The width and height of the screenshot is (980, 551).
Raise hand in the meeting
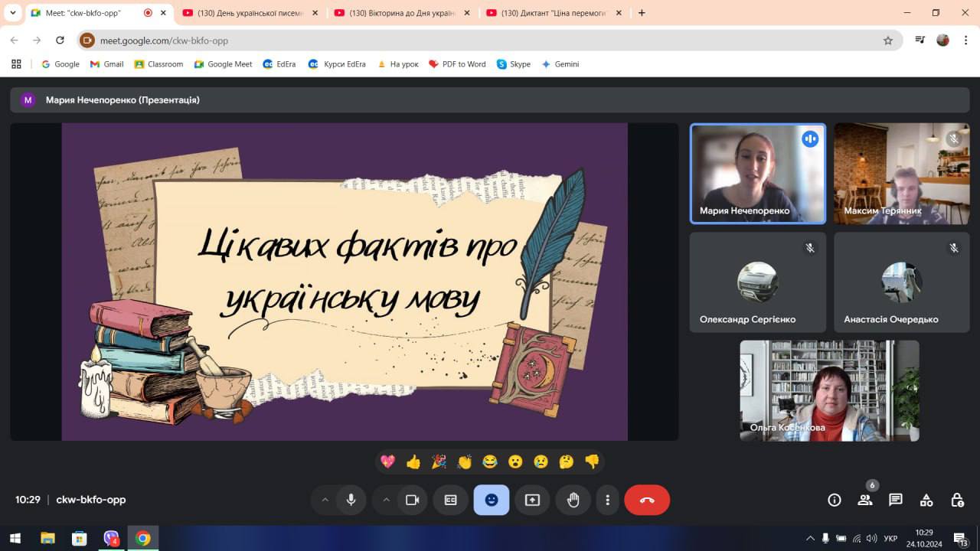[x=573, y=500]
